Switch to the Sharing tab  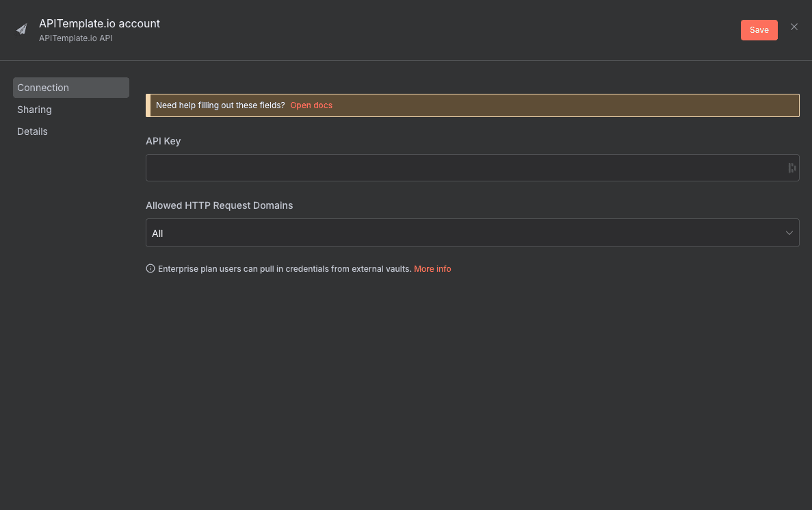(x=34, y=109)
